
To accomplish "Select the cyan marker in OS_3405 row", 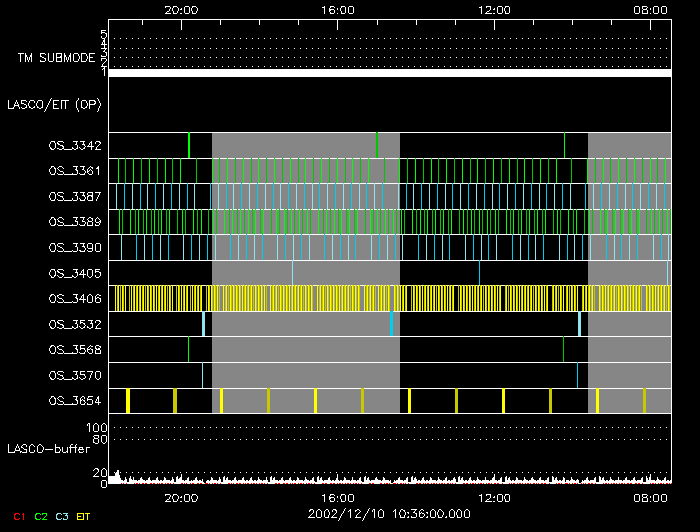I will (293, 272).
